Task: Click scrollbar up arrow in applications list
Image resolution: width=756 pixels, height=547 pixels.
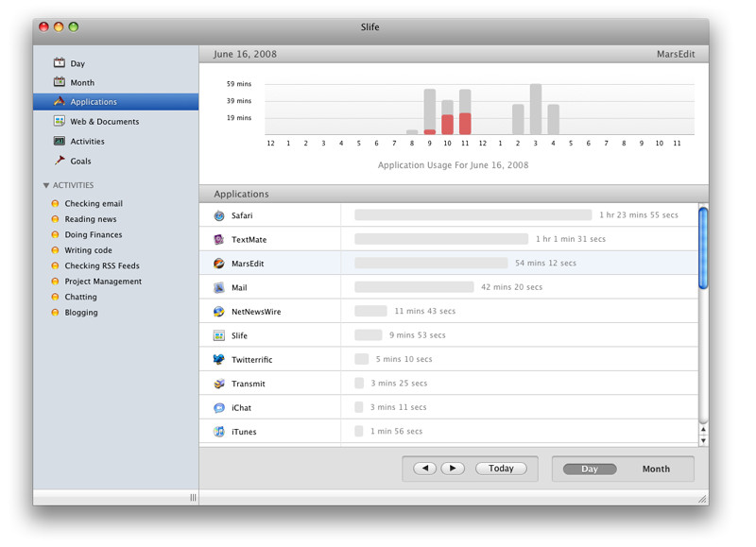Action: 703,430
